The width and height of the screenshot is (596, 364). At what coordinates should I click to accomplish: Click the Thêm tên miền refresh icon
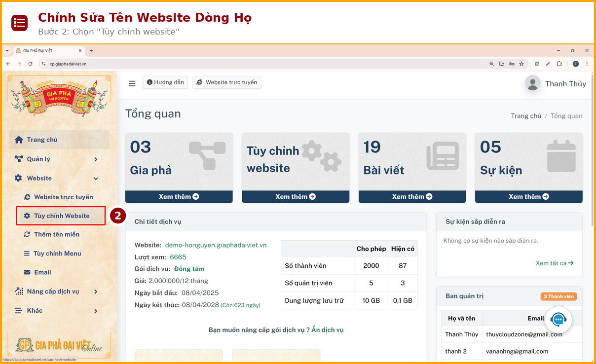tap(27, 234)
